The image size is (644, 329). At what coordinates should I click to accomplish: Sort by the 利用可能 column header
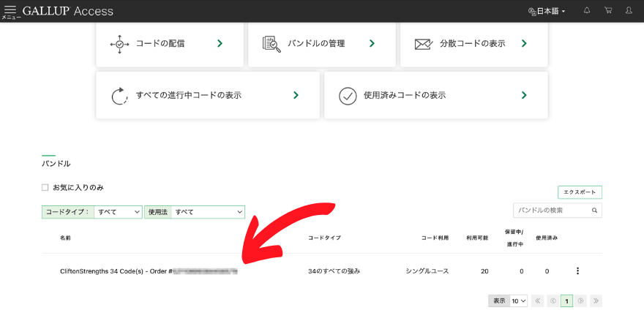click(x=477, y=238)
